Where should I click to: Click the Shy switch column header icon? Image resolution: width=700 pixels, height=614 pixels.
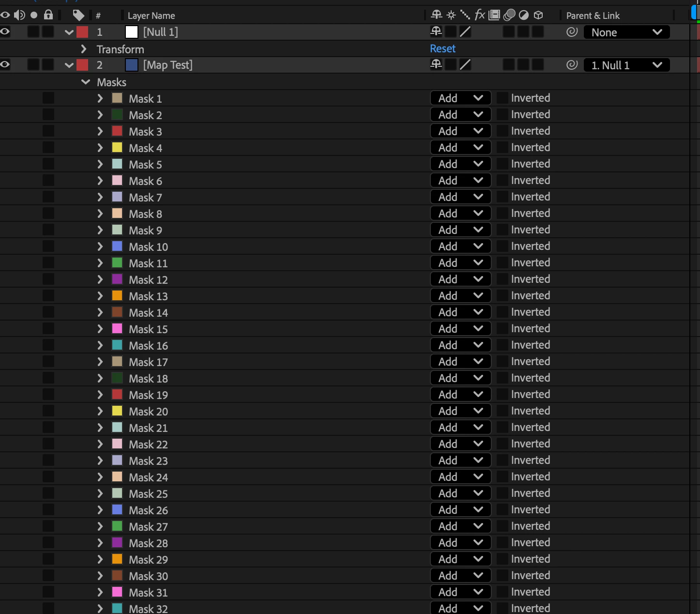[436, 15]
